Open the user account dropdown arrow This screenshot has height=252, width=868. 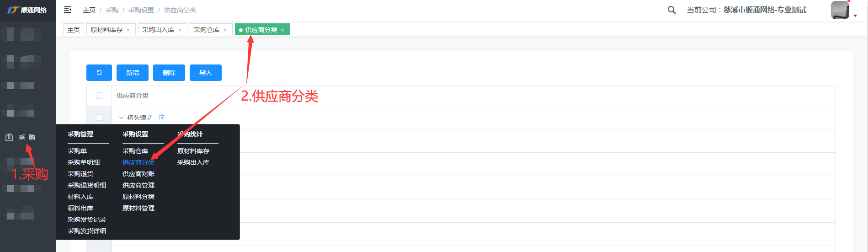tap(855, 16)
